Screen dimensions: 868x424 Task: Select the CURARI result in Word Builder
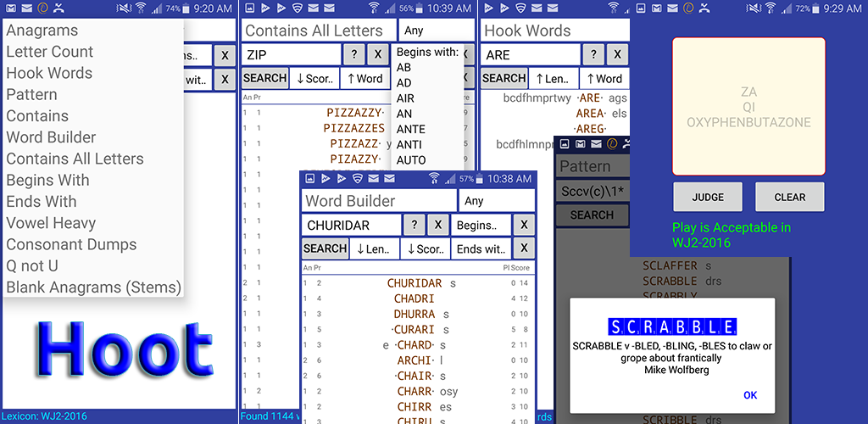(x=414, y=330)
